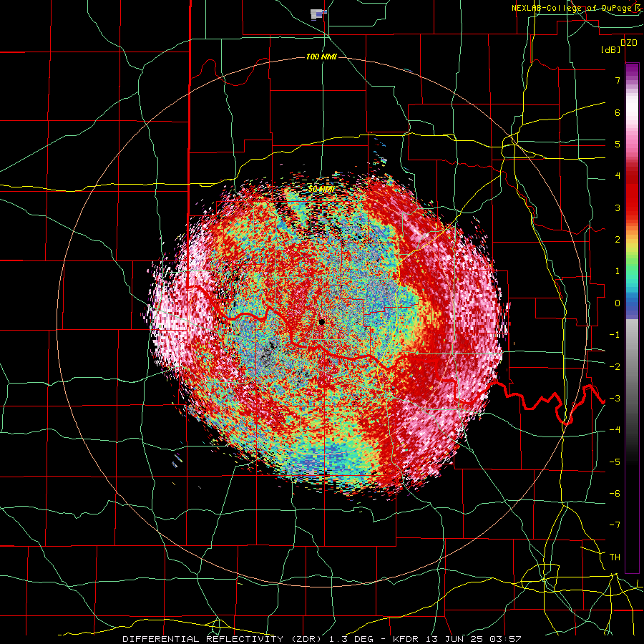Click the Differential Reflectivity KFDR caption
The height and width of the screenshot is (644, 644).
[x=321, y=639]
